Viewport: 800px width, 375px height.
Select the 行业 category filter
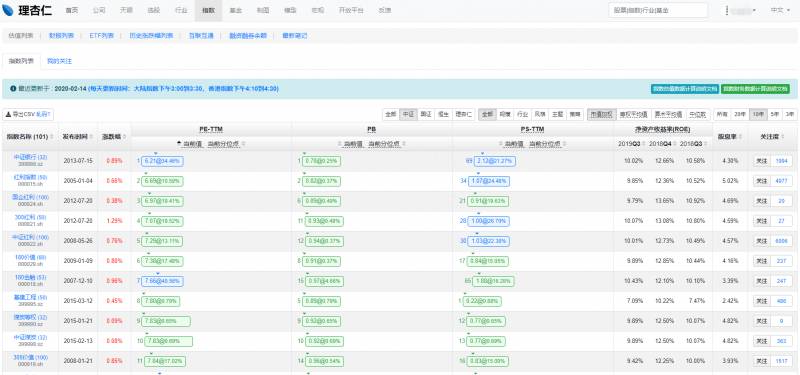coord(522,115)
